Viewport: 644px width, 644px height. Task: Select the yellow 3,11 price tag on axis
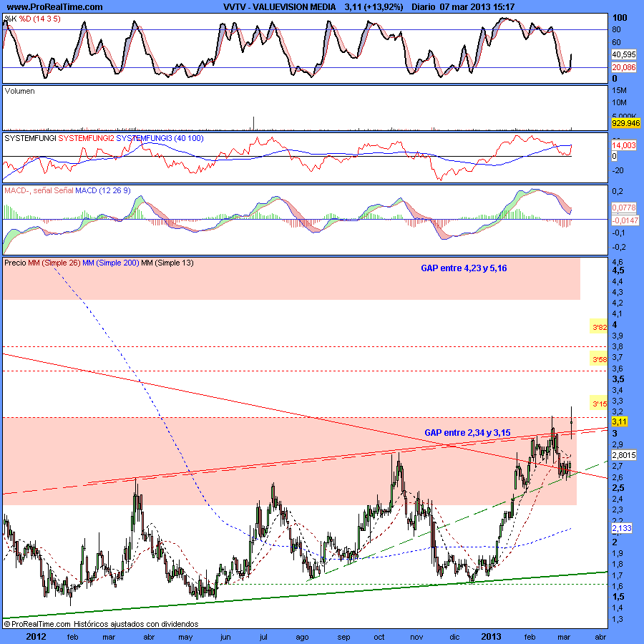click(620, 421)
